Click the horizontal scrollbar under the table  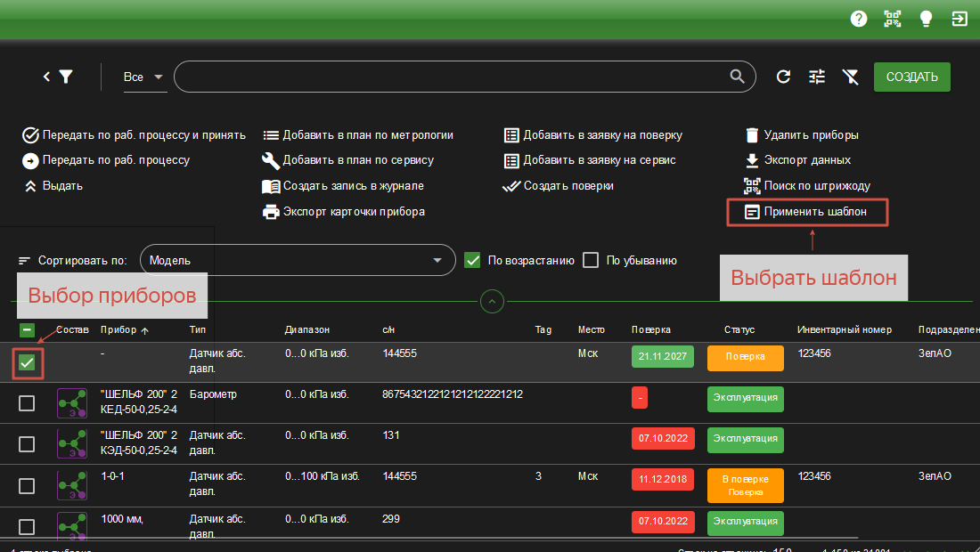click(x=429, y=537)
